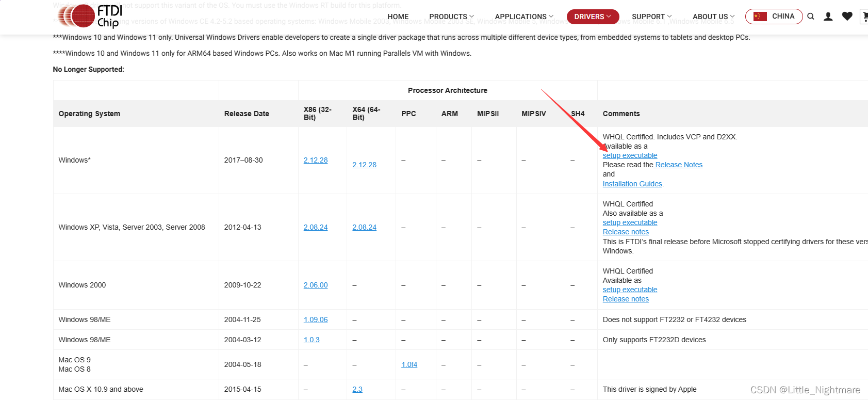Select the Mac OS X 10.9 and above label

pos(101,389)
